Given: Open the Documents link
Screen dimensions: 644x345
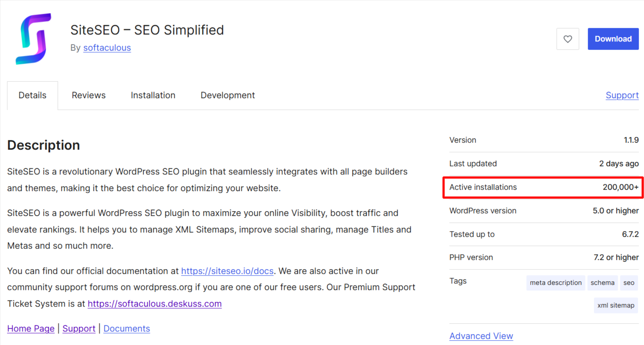Looking at the screenshot, I should coord(127,328).
